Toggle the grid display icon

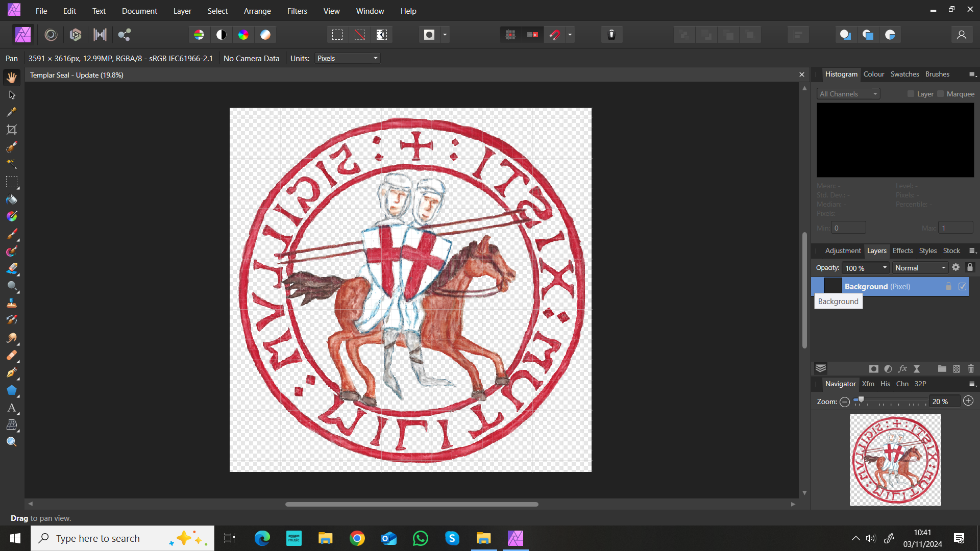510,35
